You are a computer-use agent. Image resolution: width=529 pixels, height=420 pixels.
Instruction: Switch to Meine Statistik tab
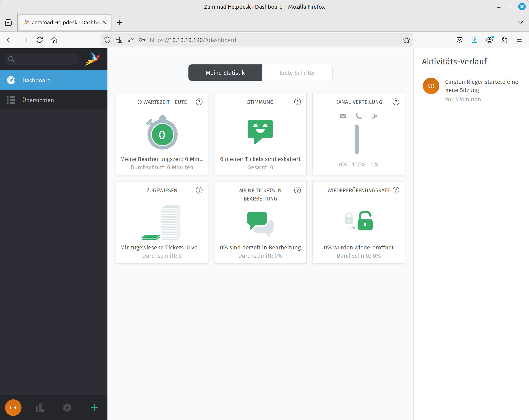tap(225, 72)
